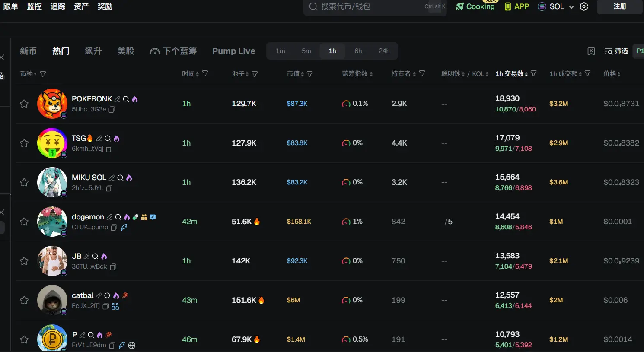The width and height of the screenshot is (644, 352).
Task: Click the pencil edit icon beside TSG
Action: pos(99,138)
